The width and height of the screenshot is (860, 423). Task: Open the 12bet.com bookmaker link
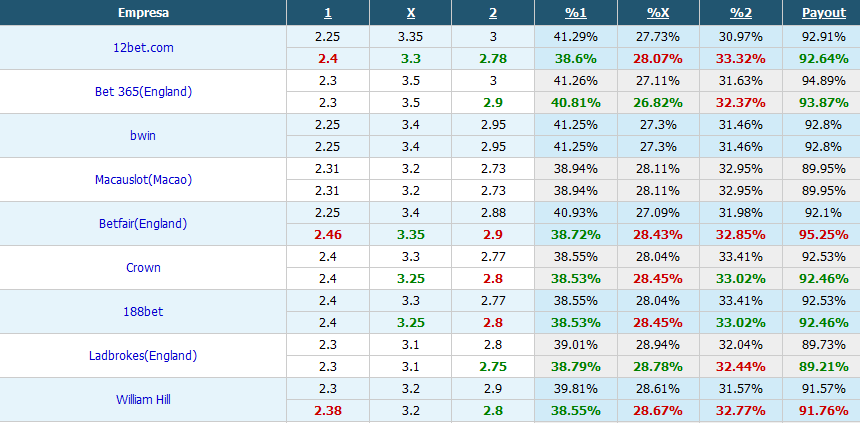point(143,48)
